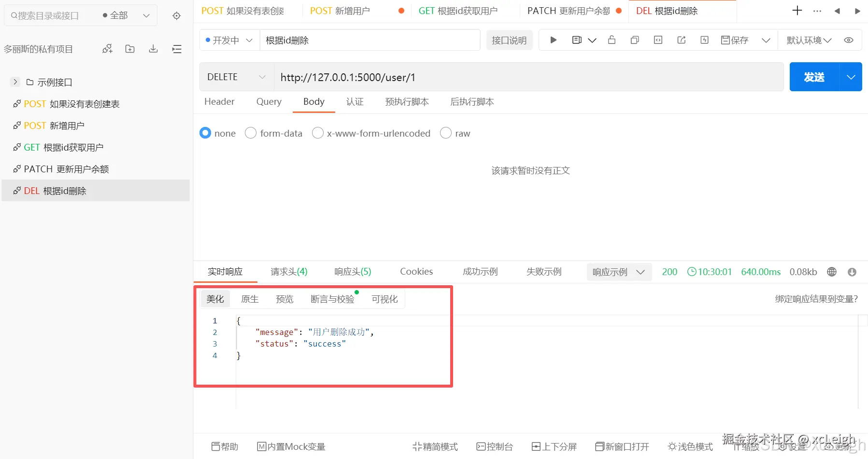Viewport: 868px width, 459px height.
Task: Expand the 示例接口 folder in the sidebar
Action: click(x=15, y=82)
